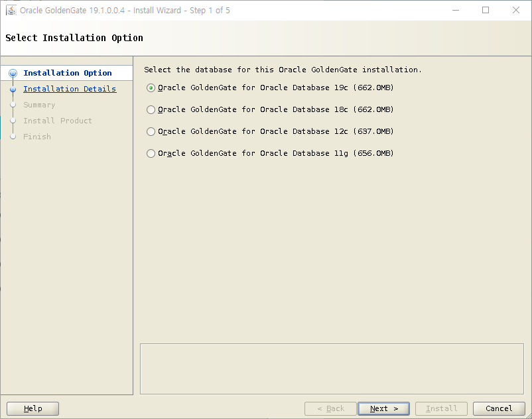
Task: Open the Installation Details step link
Action: [70, 89]
